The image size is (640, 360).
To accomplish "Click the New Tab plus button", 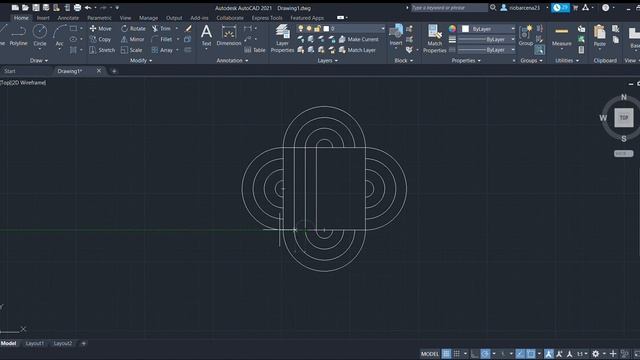I will coord(114,71).
